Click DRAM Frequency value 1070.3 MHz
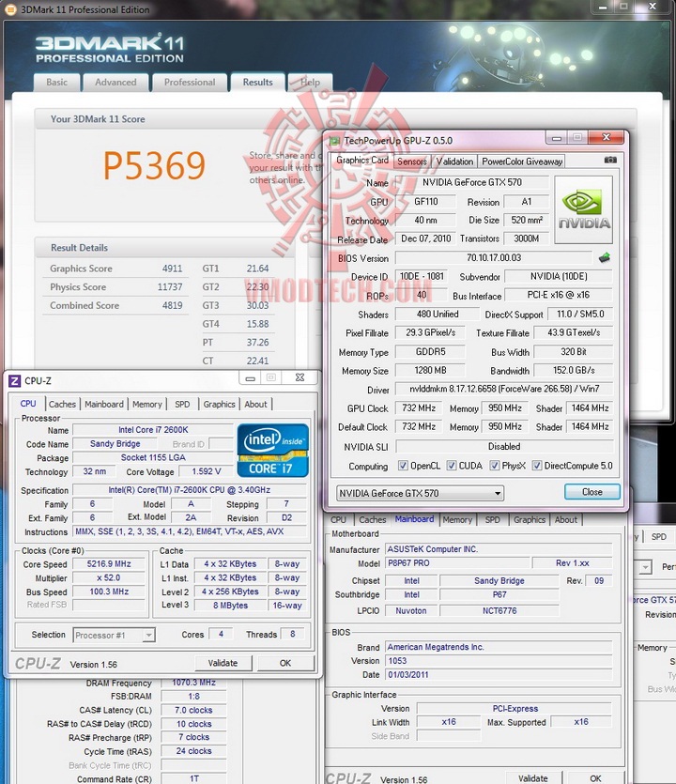 193,683
